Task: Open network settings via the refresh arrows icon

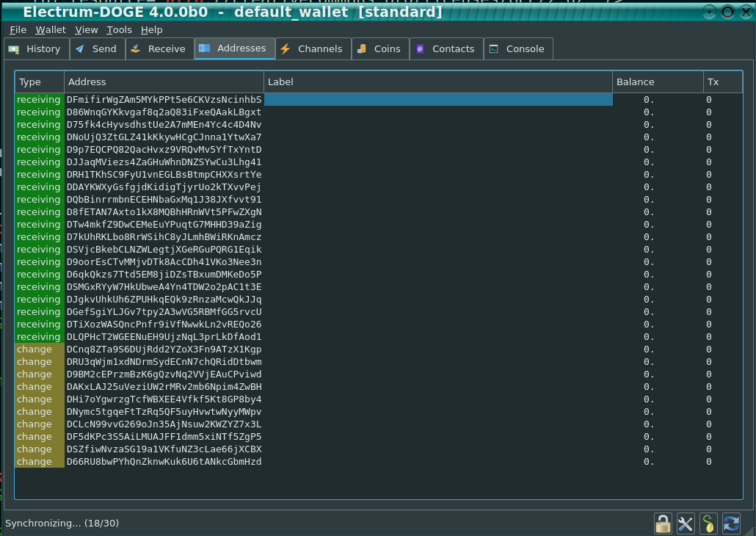Action: point(731,524)
